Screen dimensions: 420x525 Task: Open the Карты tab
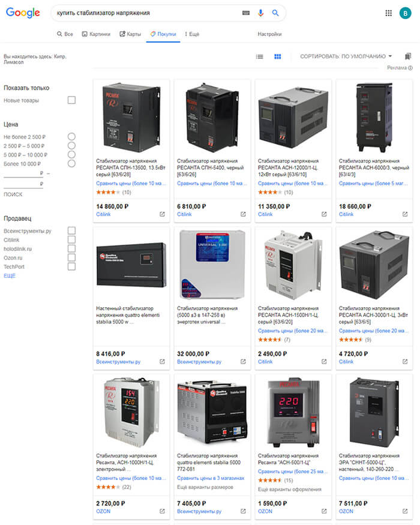130,34
